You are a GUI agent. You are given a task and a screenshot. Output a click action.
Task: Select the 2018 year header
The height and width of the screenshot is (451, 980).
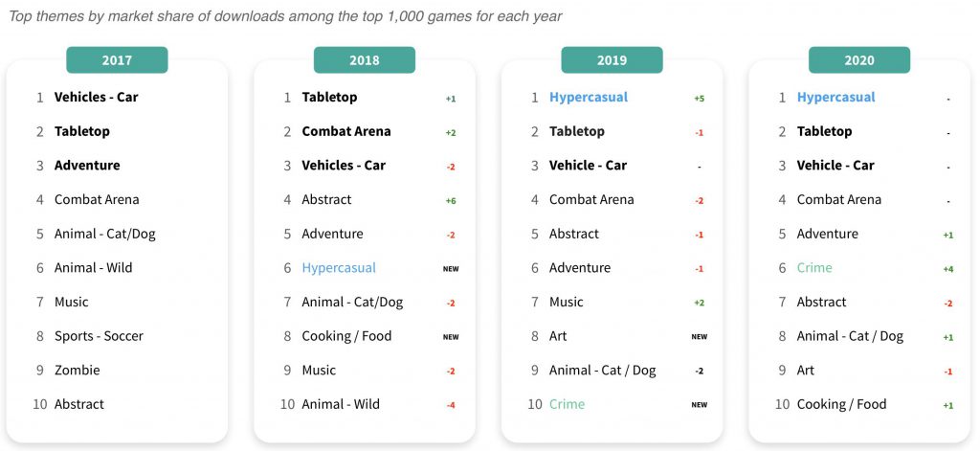pos(364,60)
